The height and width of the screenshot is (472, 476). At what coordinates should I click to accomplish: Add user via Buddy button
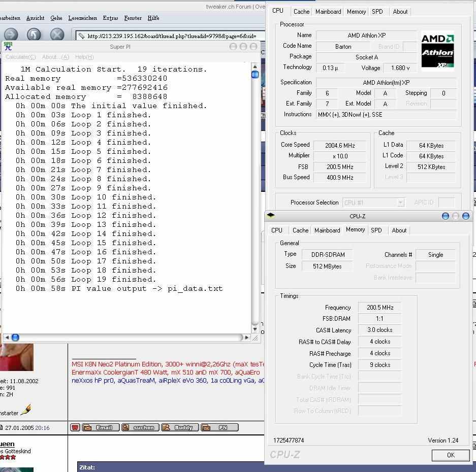(180, 428)
